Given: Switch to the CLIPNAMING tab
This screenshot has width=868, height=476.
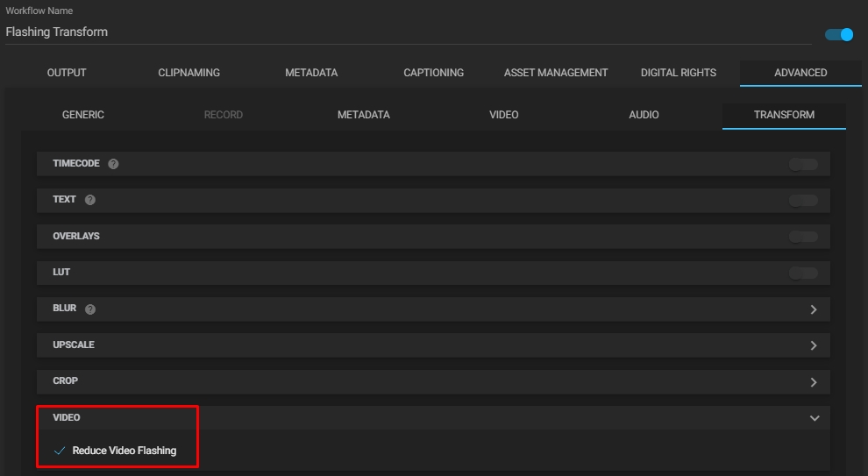Looking at the screenshot, I should [189, 73].
